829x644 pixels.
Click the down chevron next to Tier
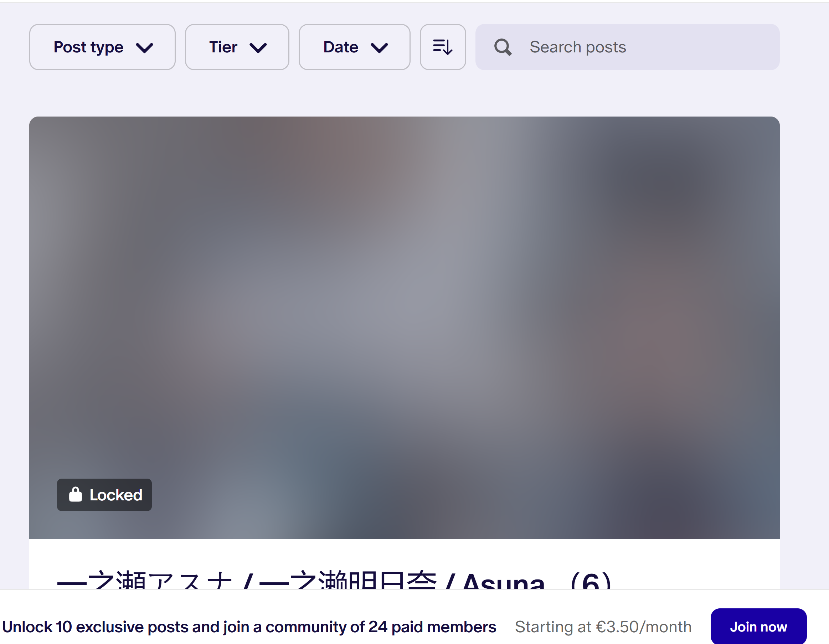pyautogui.click(x=258, y=48)
